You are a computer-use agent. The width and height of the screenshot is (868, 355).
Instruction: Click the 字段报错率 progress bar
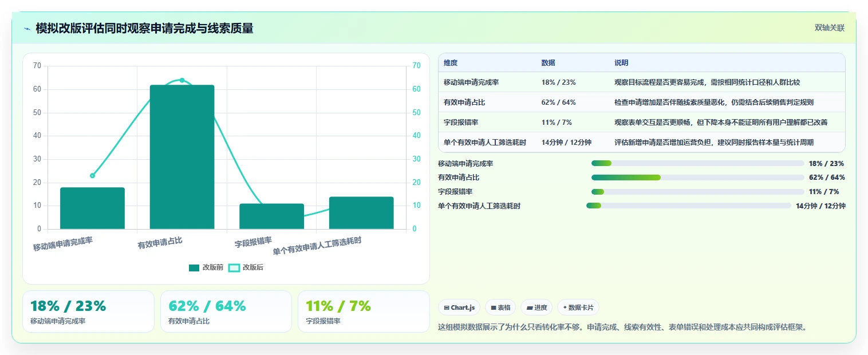coord(698,191)
